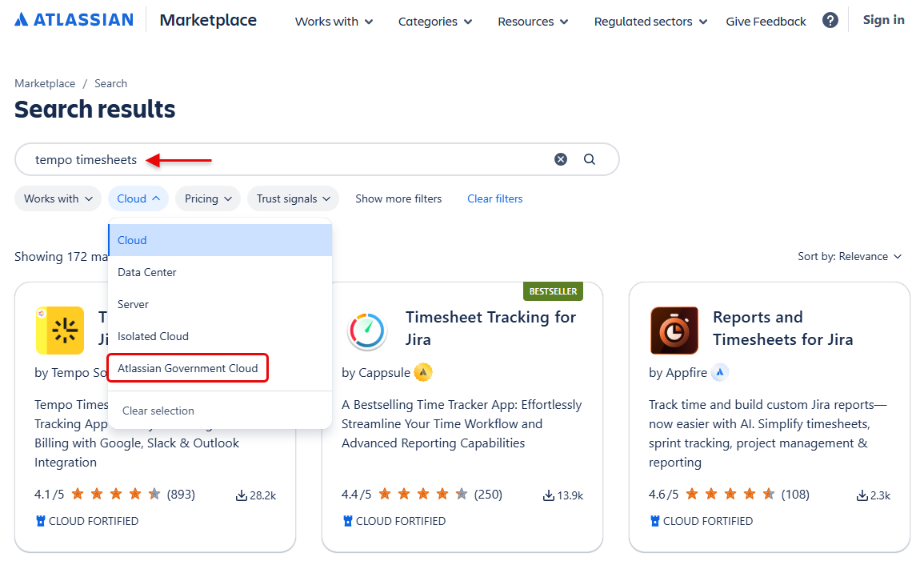The height and width of the screenshot is (561, 924).
Task: Open Reports and Timesheets for Jira title
Action: (x=783, y=328)
